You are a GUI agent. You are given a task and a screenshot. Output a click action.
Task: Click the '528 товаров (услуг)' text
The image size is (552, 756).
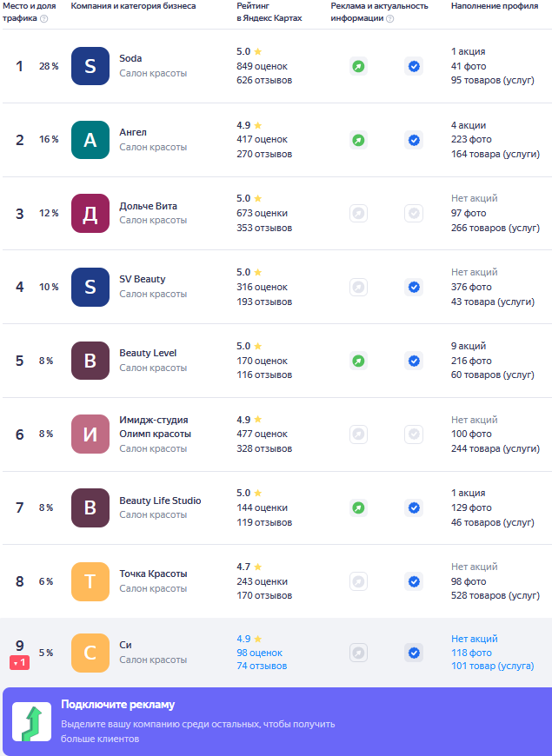[x=495, y=595]
